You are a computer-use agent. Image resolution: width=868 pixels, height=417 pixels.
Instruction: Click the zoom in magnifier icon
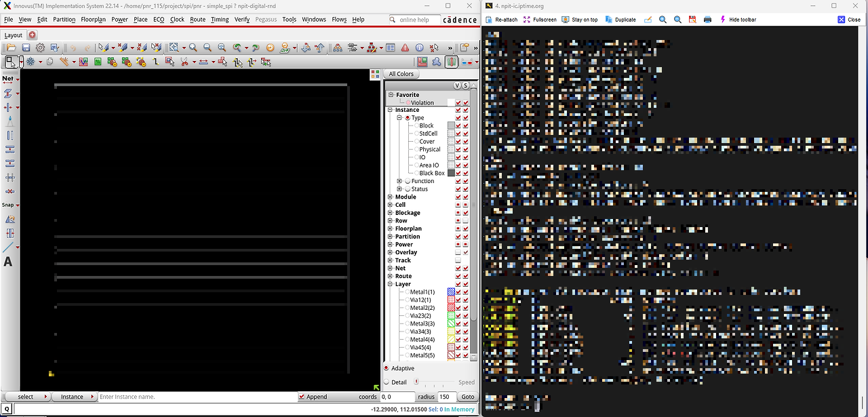point(193,48)
